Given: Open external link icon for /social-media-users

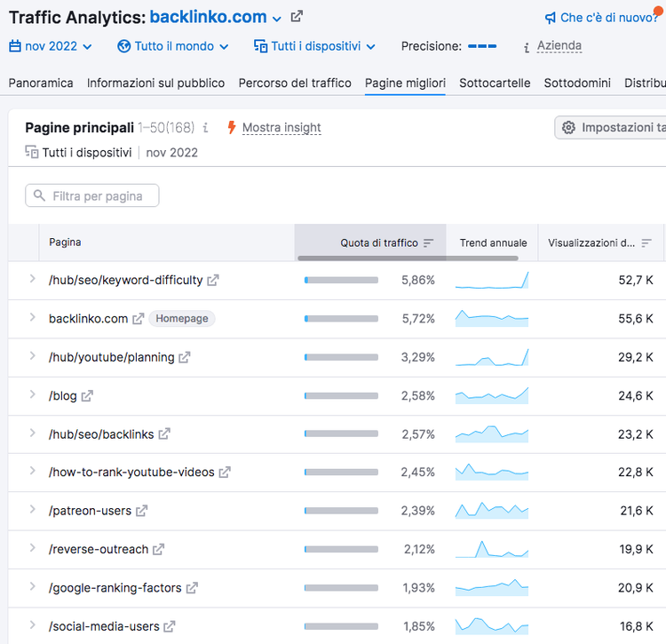Looking at the screenshot, I should [170, 626].
